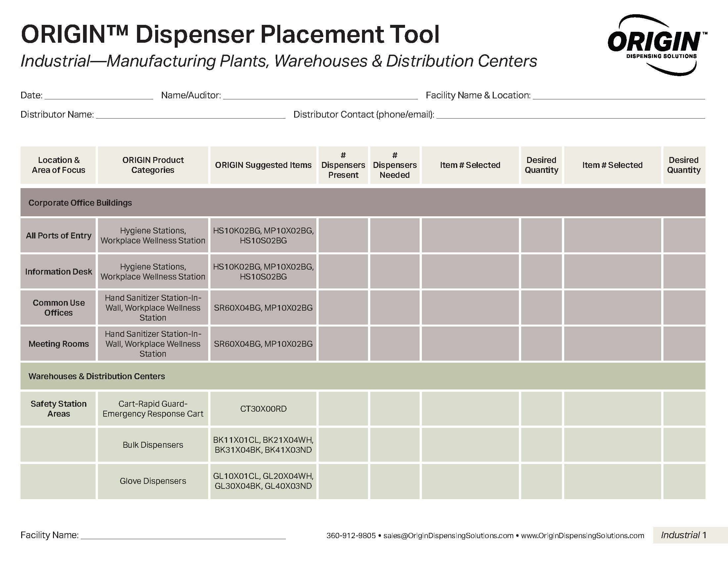Click the ORIGIN Suggested Items column header
The image size is (728, 563).
click(263, 165)
